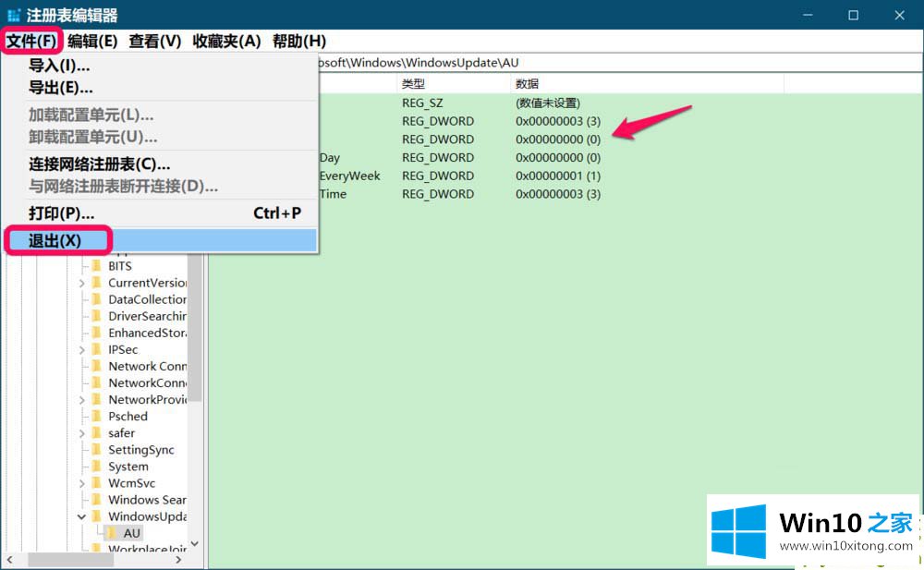
Task: Click the (数值未设置) data cell
Action: [548, 103]
